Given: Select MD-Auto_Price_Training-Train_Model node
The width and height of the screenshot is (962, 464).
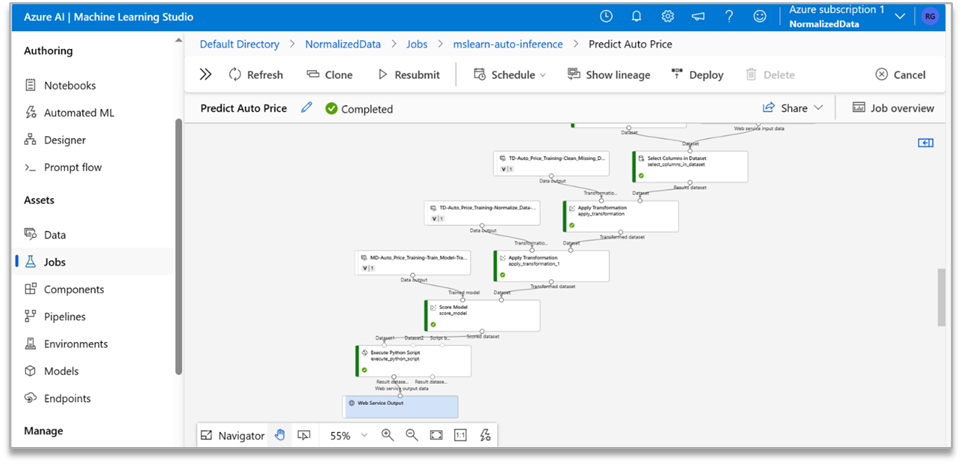Looking at the screenshot, I should point(413,263).
